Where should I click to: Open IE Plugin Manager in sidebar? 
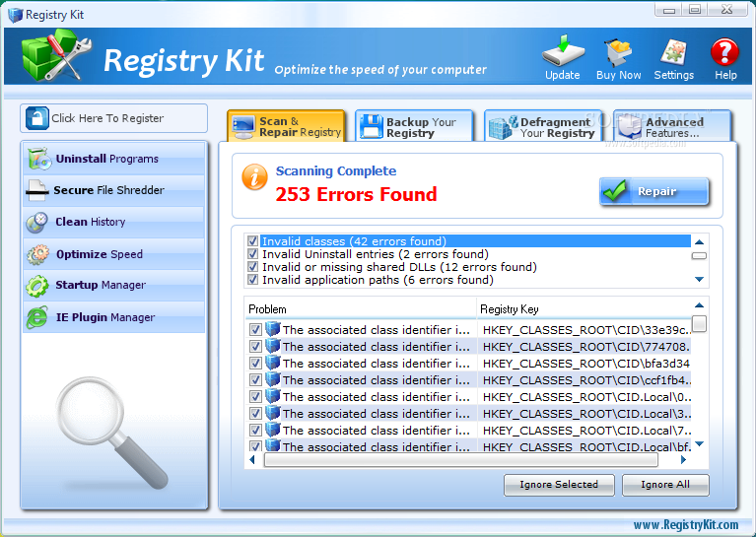[113, 317]
